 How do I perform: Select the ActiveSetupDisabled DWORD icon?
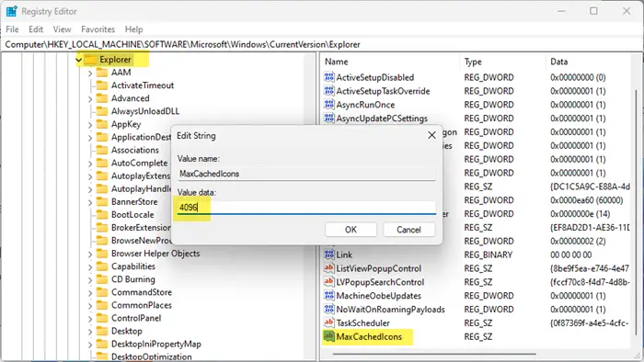pyautogui.click(x=329, y=77)
